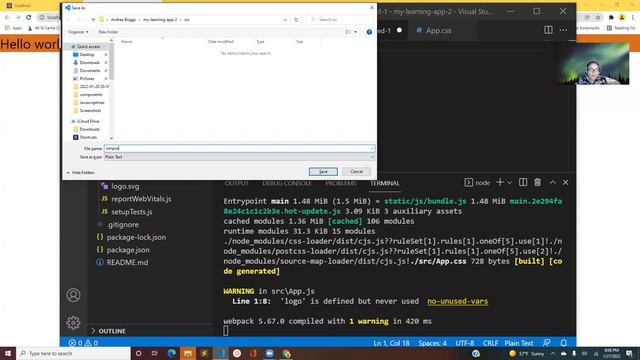Image resolution: width=640 pixels, height=360 pixels.
Task: Split the terminal
Action: tap(523, 182)
